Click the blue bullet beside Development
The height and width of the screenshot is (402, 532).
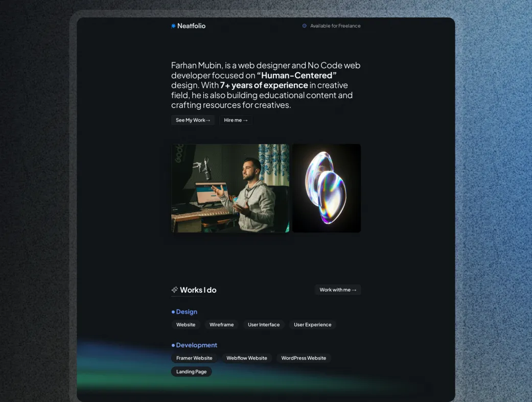173,345
